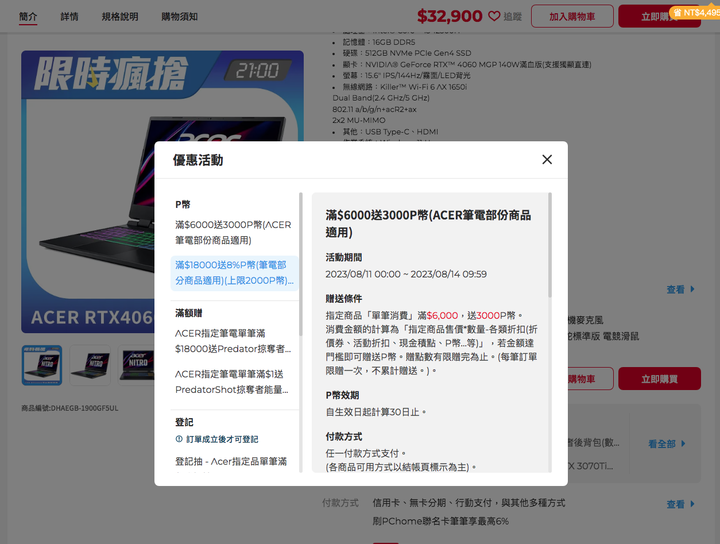The height and width of the screenshot is (544, 720).
Task: Click the promotion list scrollbar
Action: coord(301,264)
